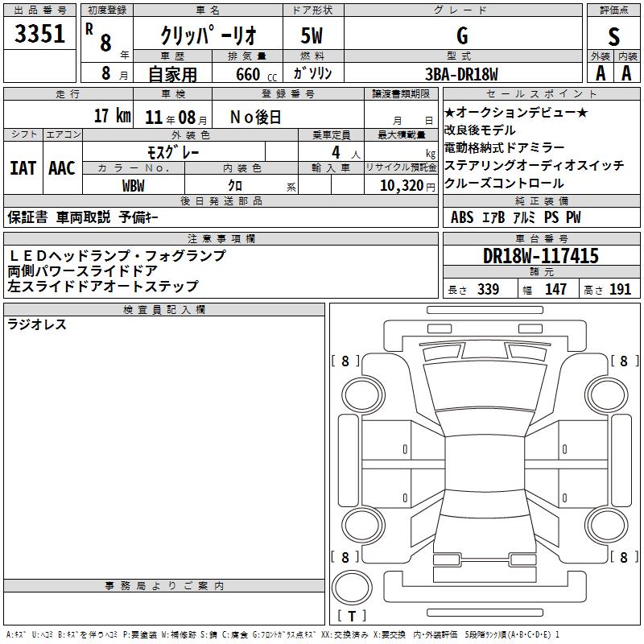Click air conditioner value AAC

tap(62, 168)
